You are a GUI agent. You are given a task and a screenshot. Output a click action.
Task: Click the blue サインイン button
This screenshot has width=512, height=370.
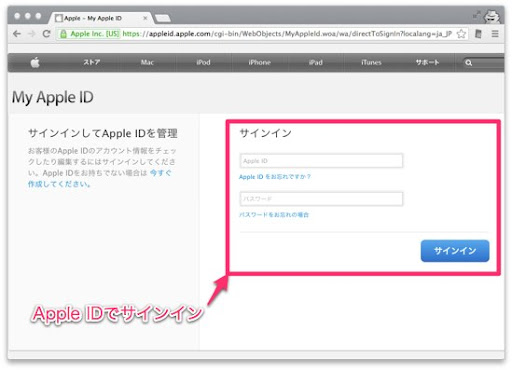[x=455, y=251]
